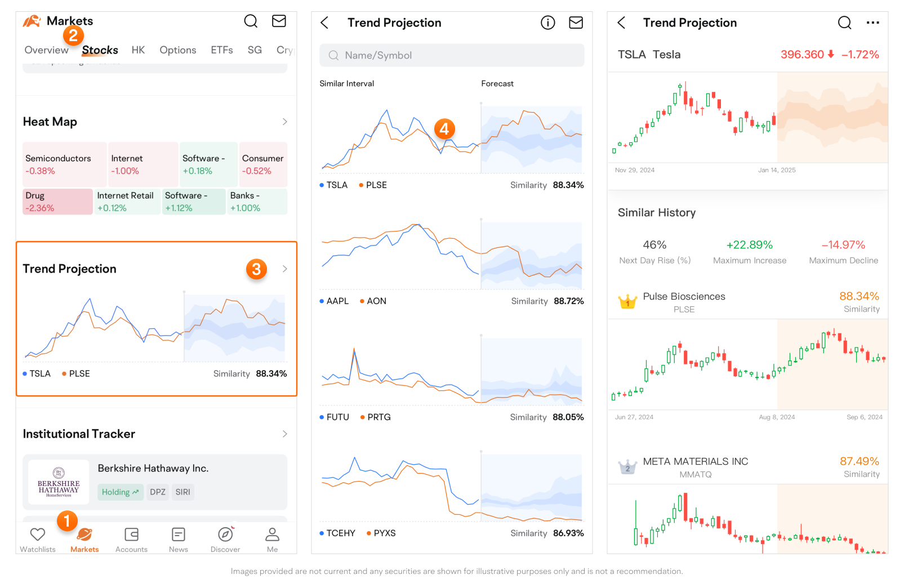Switch to the Overview tab
The height and width of the screenshot is (588, 904).
click(x=46, y=50)
